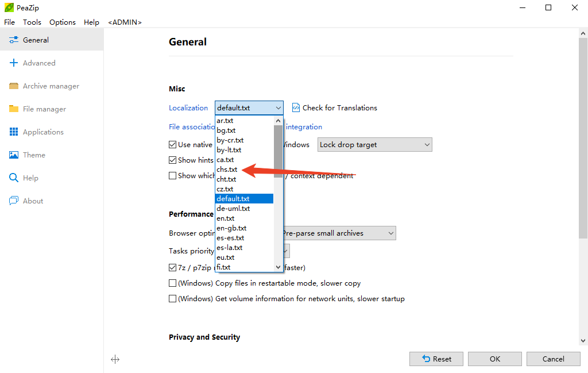Click the OK button
Image resolution: width=588 pixels, height=373 pixels.
494,359
